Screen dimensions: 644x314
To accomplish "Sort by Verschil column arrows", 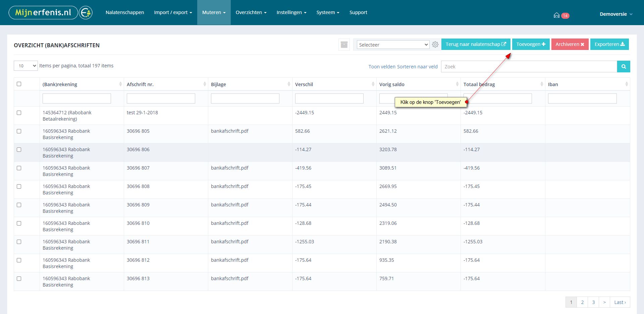I will [373, 84].
